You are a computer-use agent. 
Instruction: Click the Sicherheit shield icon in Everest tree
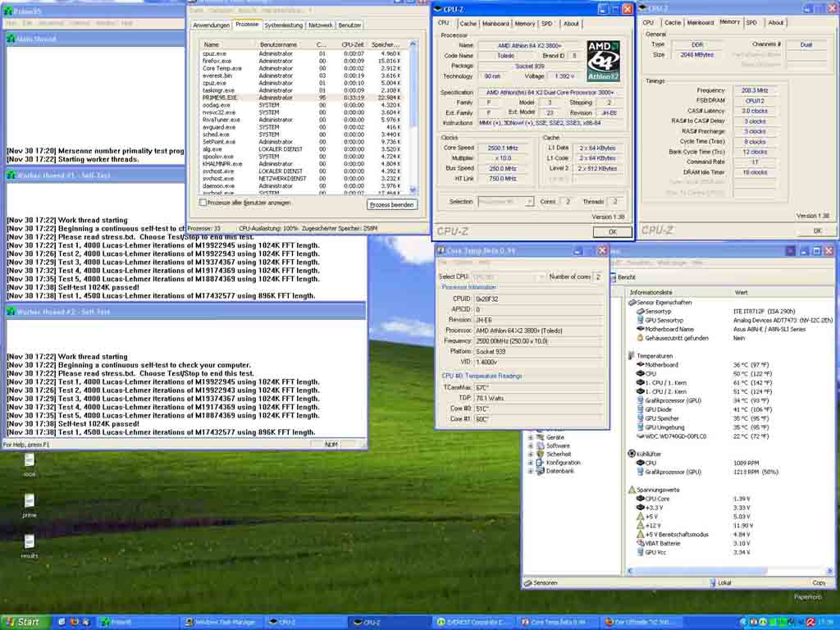tap(540, 454)
